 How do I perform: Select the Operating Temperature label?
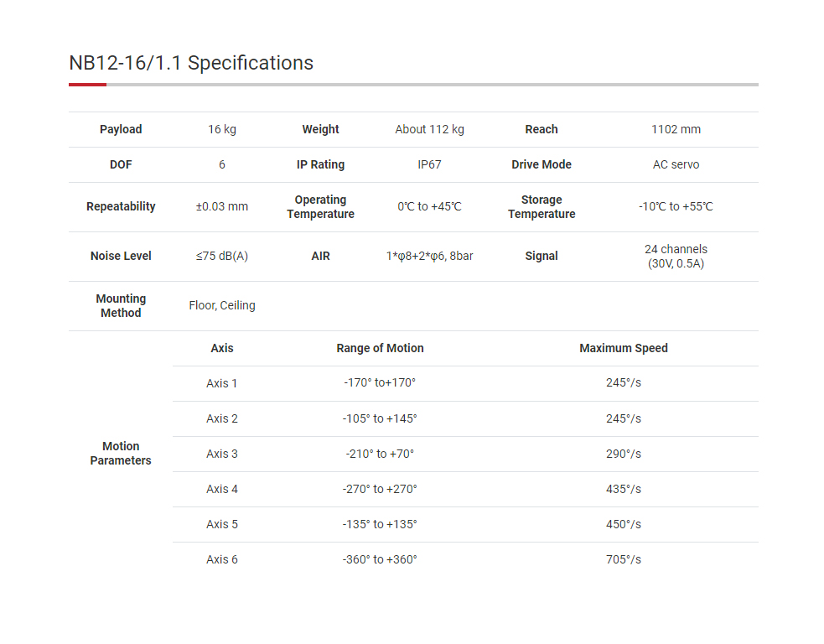click(x=320, y=207)
